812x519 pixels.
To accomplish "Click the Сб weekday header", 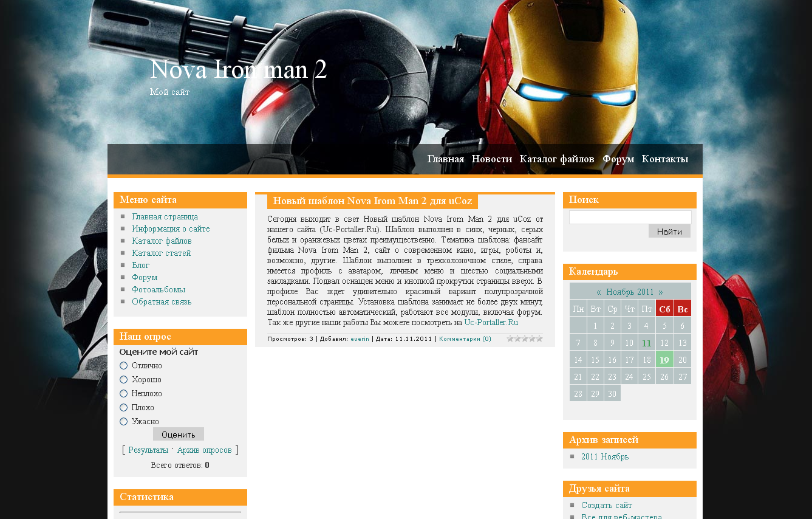I will [x=664, y=309].
